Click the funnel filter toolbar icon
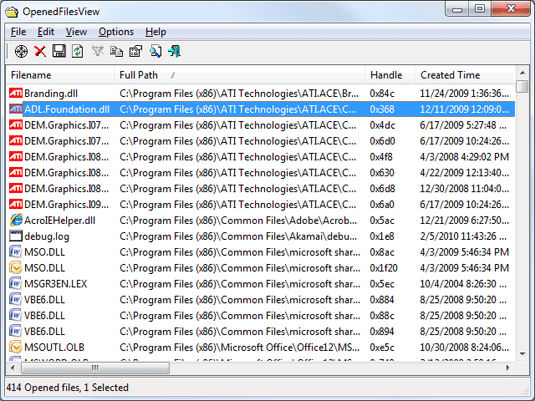This screenshot has height=401, width=535. pos(98,51)
